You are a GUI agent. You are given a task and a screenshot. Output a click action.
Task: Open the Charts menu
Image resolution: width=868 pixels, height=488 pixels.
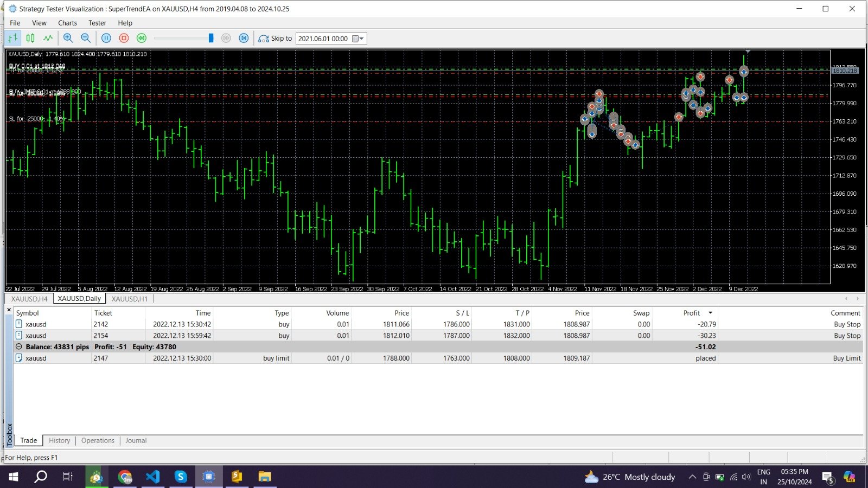[x=67, y=23]
